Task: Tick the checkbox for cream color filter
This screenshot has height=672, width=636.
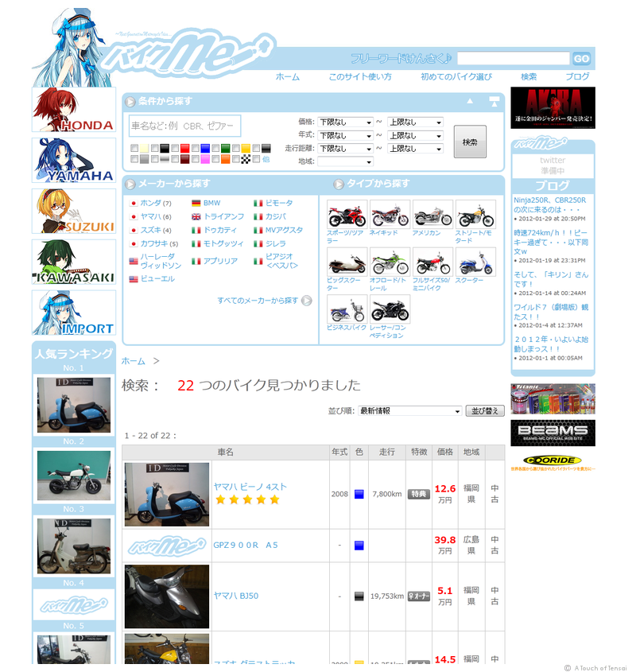Action: click(134, 148)
